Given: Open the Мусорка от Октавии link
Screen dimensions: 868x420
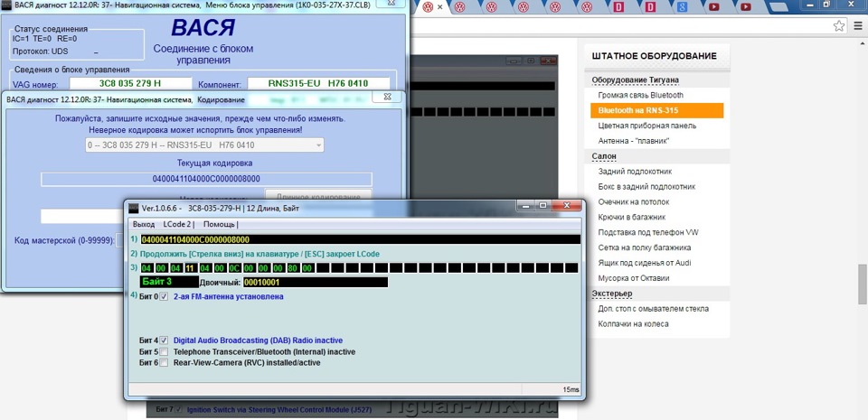Looking at the screenshot, I should tap(634, 278).
